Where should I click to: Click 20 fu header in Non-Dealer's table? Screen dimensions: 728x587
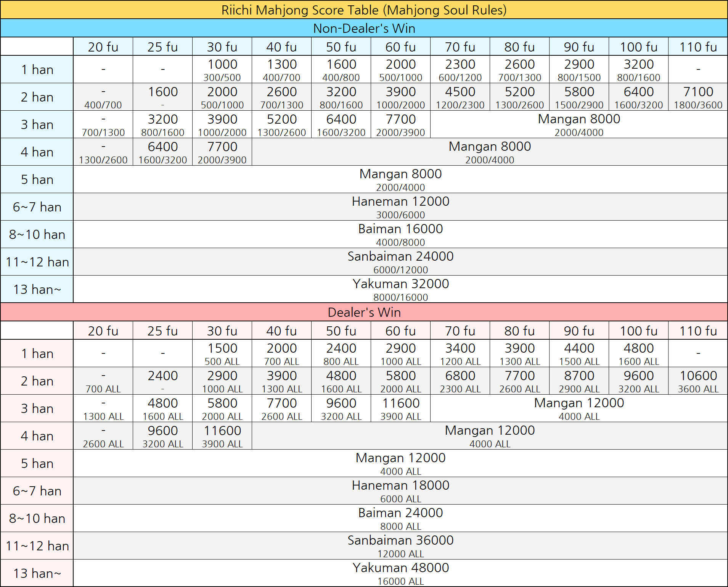pos(103,47)
